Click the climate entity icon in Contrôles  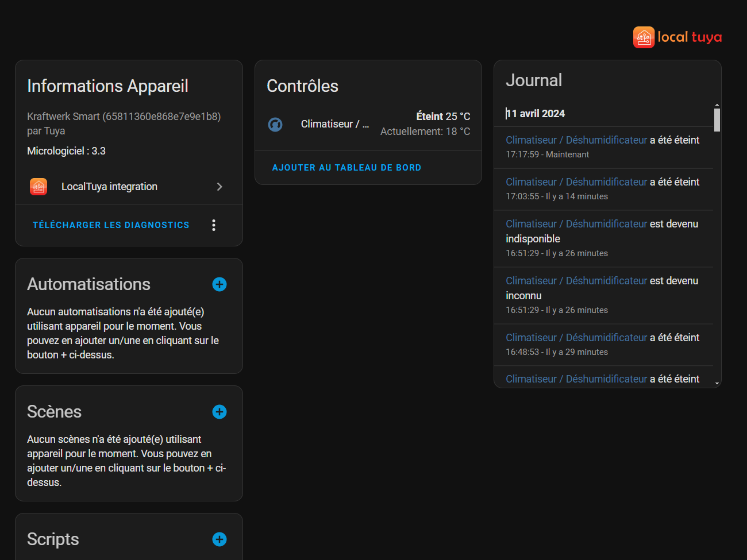(x=275, y=124)
